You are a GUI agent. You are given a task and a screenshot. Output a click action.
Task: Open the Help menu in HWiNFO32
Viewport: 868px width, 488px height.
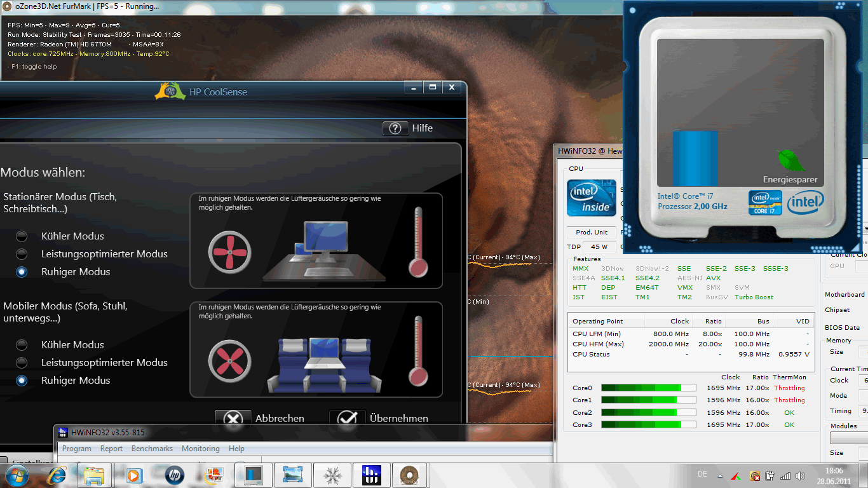[x=236, y=449]
